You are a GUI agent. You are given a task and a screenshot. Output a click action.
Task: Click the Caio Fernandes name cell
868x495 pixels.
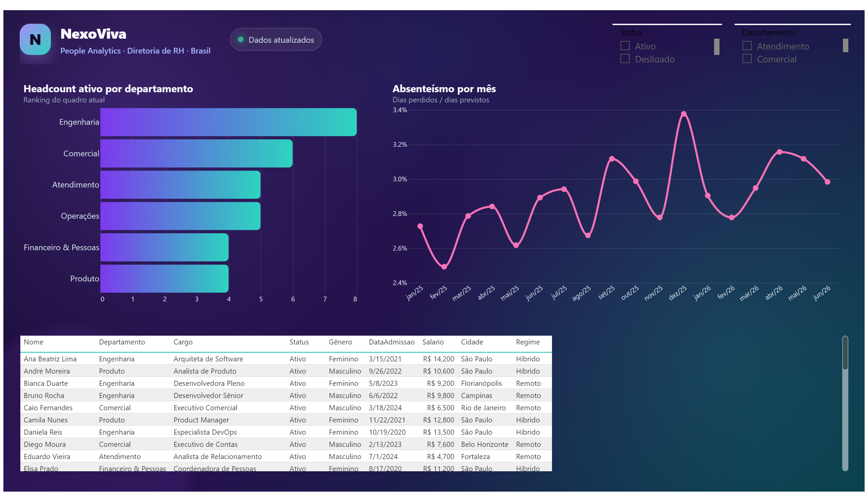48,408
